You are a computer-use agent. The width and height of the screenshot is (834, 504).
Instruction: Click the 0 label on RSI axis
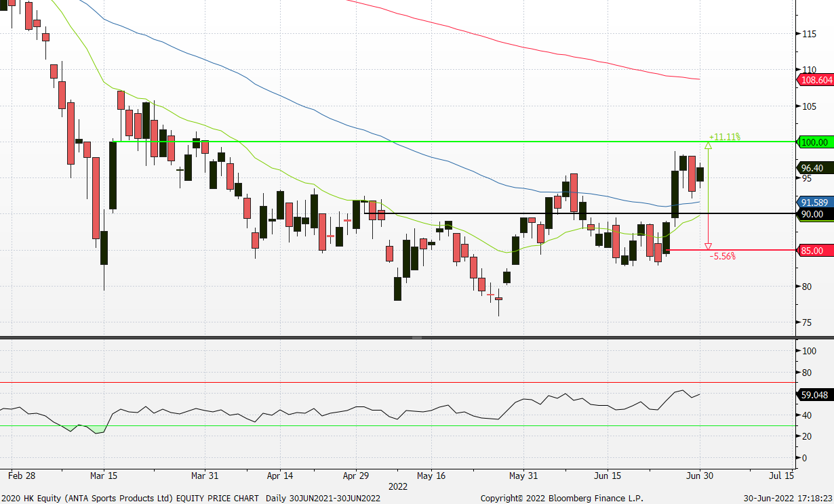pos(804,459)
